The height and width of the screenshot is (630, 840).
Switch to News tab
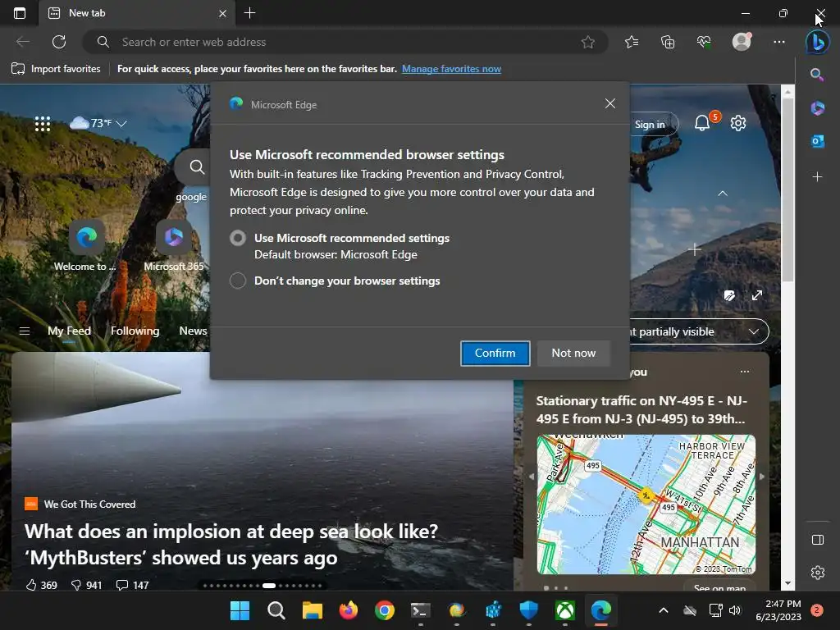[193, 331]
